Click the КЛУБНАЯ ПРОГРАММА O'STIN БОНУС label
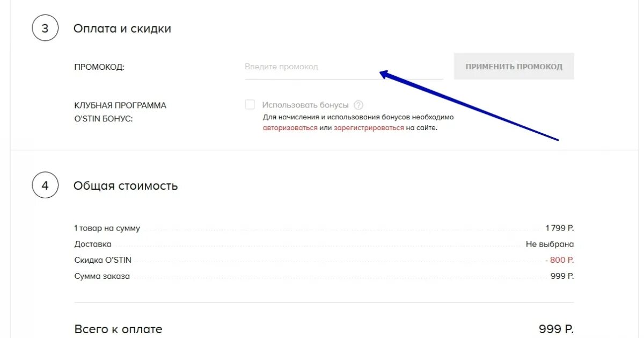644x338 pixels. tap(120, 112)
